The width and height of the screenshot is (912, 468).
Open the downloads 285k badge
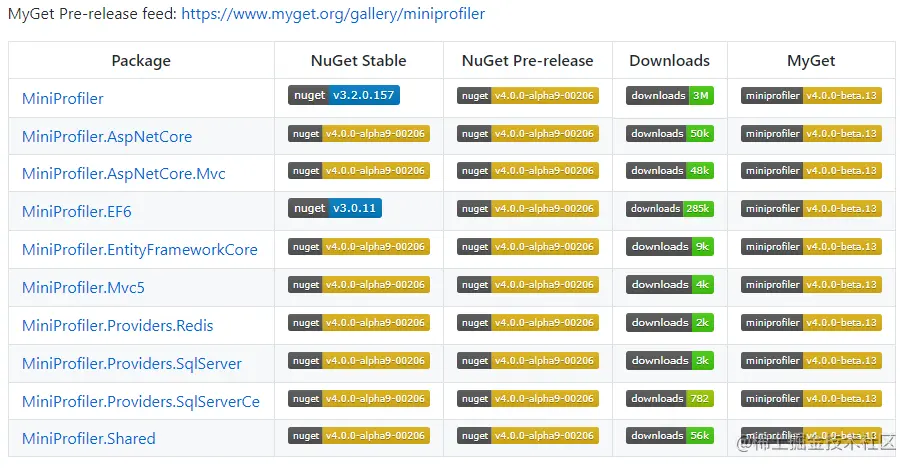pos(670,209)
